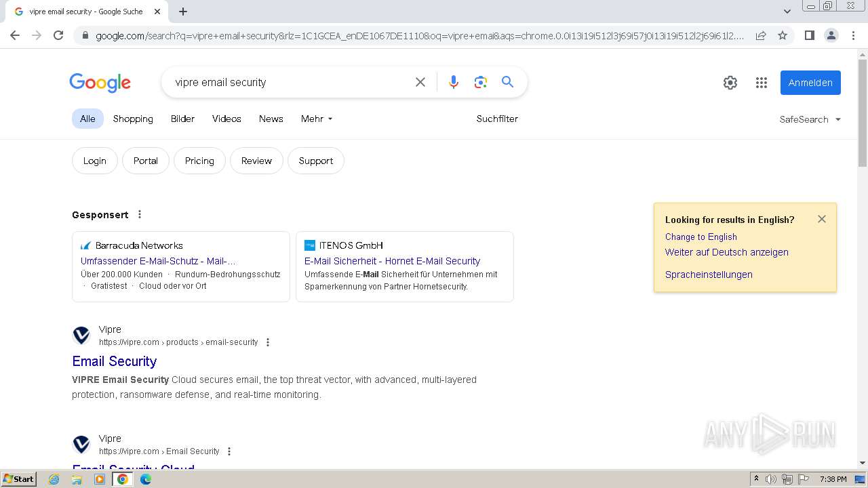868x488 pixels.
Task: Reload the page with the refresh icon
Action: tap(58, 35)
